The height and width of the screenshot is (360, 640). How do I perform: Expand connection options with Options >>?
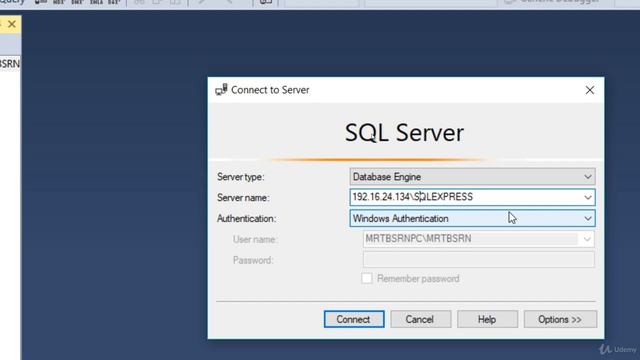pos(560,319)
